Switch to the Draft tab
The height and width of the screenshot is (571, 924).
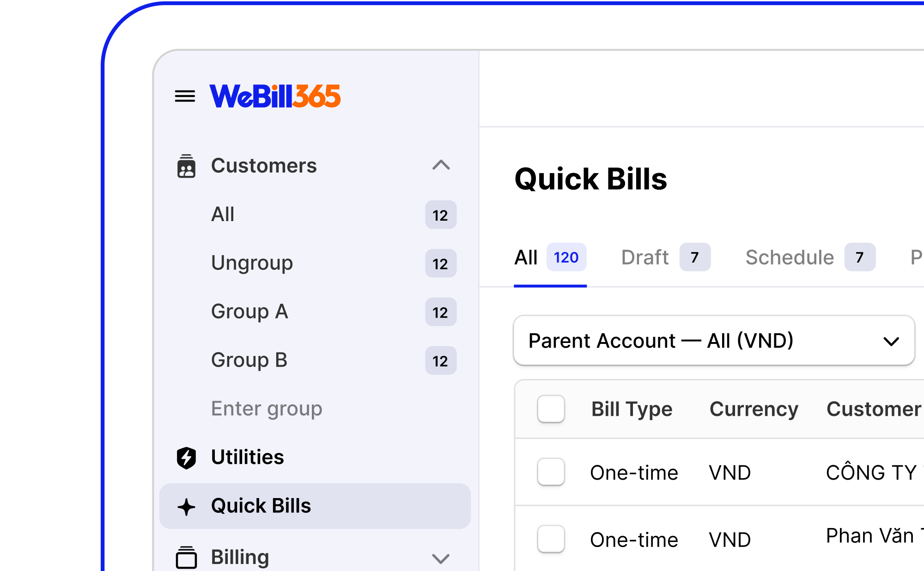(645, 257)
